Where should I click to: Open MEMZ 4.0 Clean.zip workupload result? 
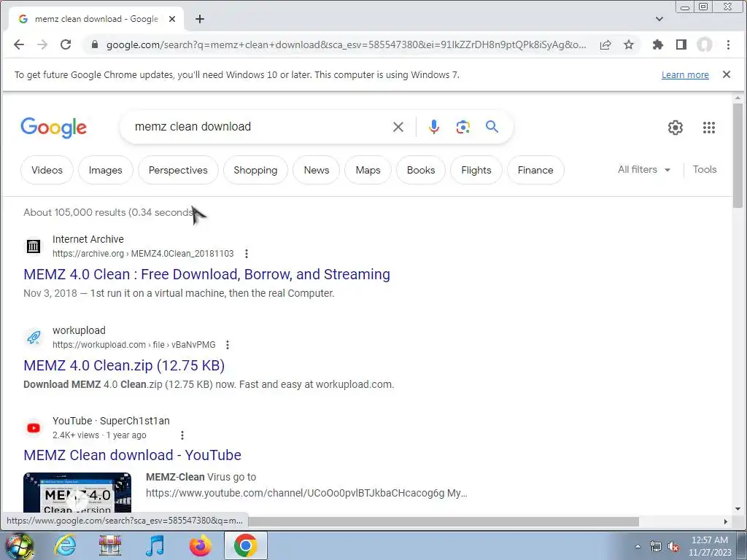(x=124, y=365)
